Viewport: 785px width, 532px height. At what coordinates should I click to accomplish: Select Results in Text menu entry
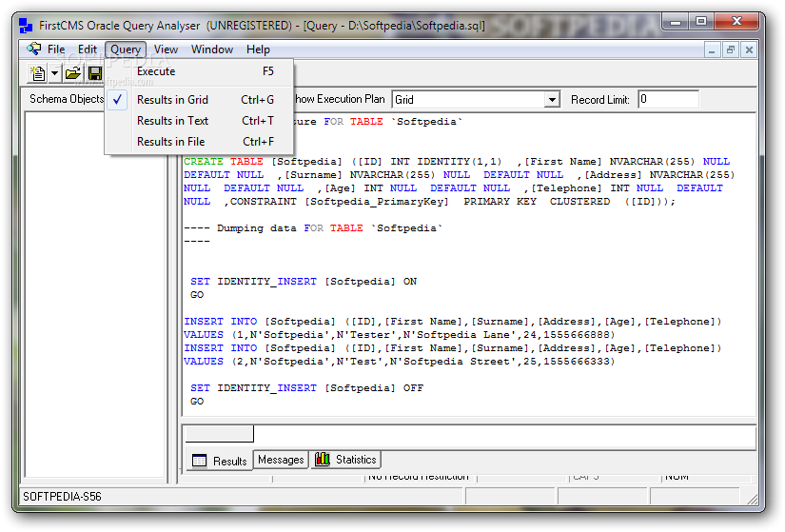pos(199,121)
